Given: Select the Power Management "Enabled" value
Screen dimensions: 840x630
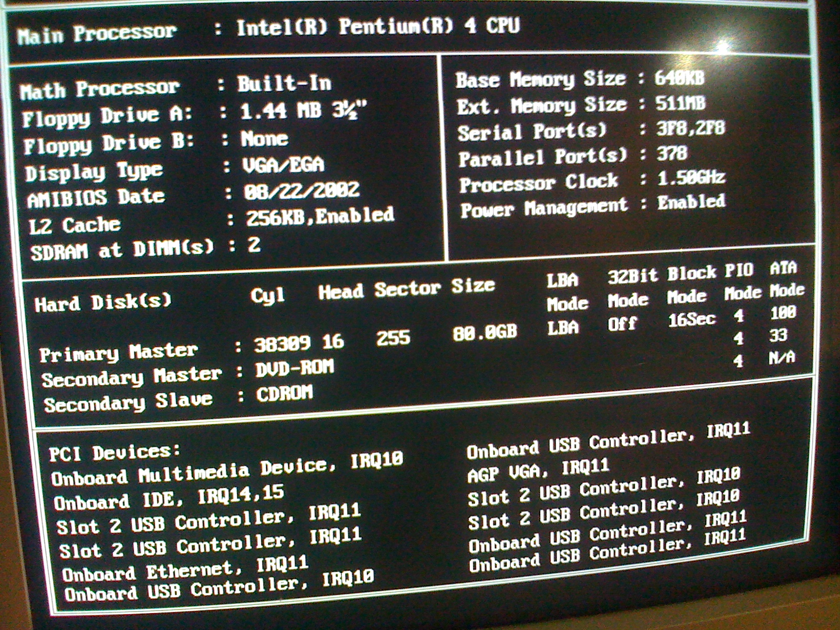Looking at the screenshot, I should point(692,202).
